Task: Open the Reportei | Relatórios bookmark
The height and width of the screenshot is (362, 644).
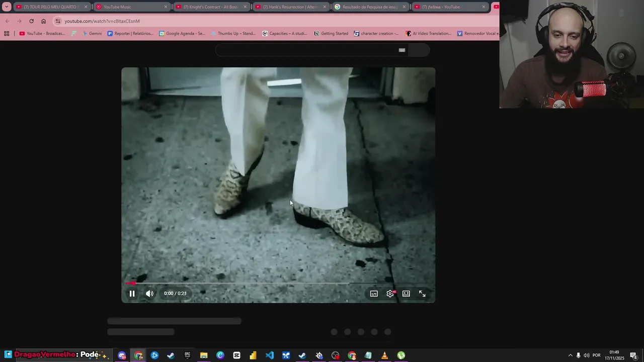Action: [130, 34]
